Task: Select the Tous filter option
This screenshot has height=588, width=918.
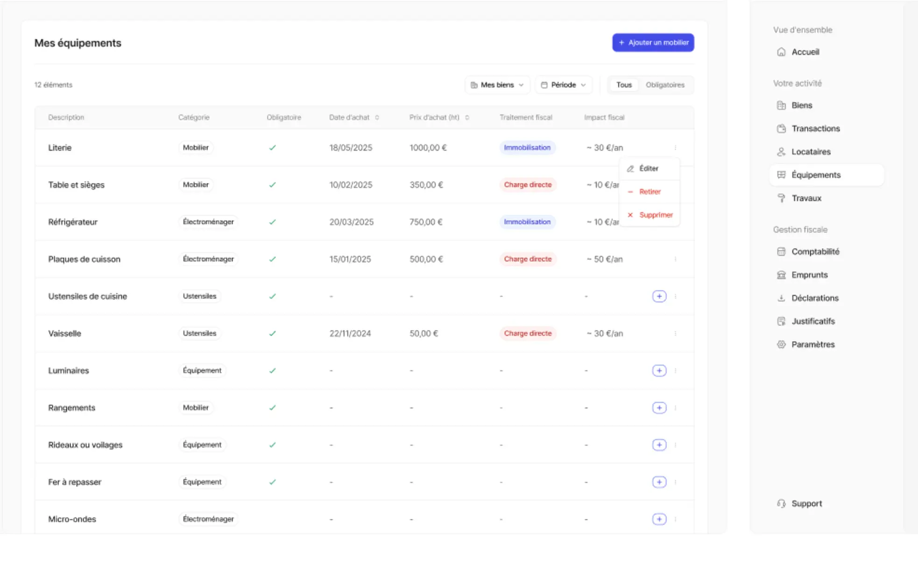Action: 624,85
